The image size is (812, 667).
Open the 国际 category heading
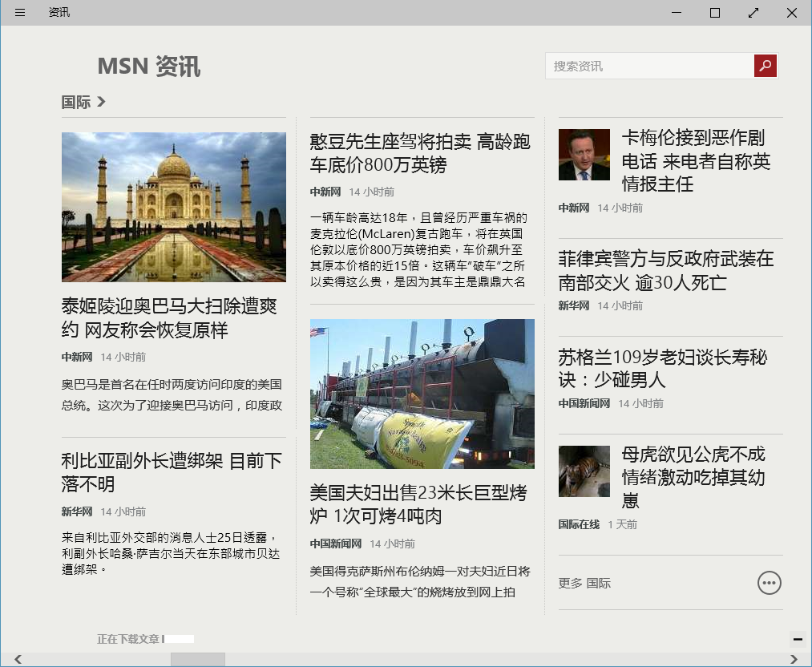[x=76, y=102]
